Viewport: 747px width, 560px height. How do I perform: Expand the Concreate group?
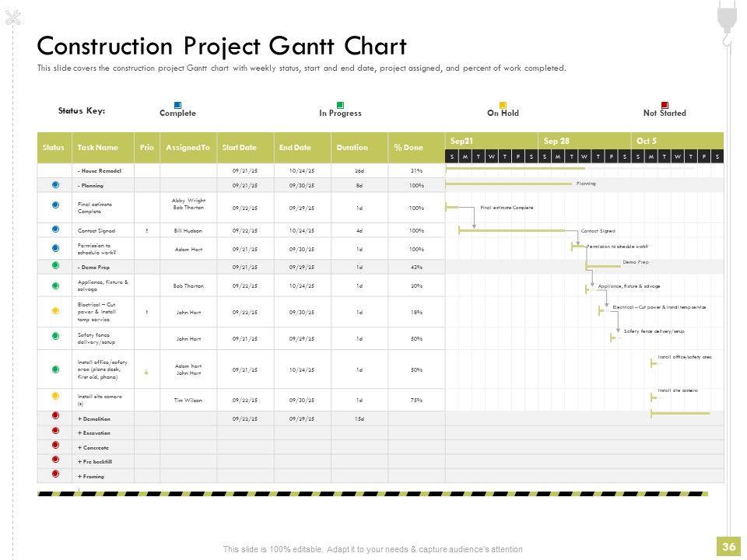click(x=79, y=448)
